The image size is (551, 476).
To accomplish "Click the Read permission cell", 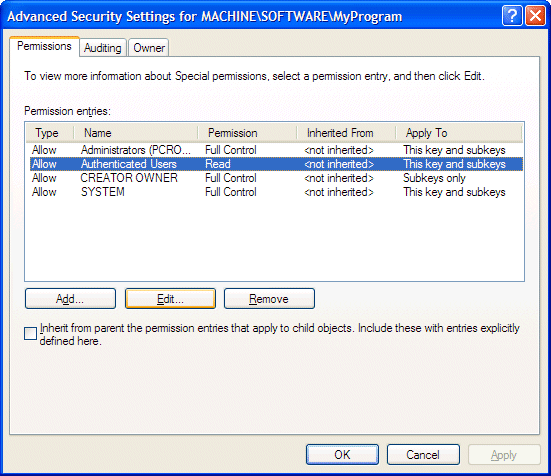I will coord(218,164).
